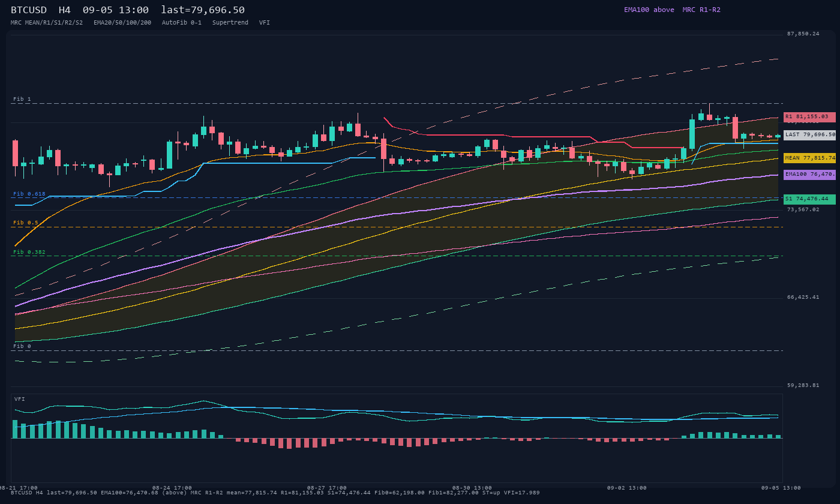Click the 'MRC R1-R2' status text
The width and height of the screenshot is (840, 504).
point(701,10)
